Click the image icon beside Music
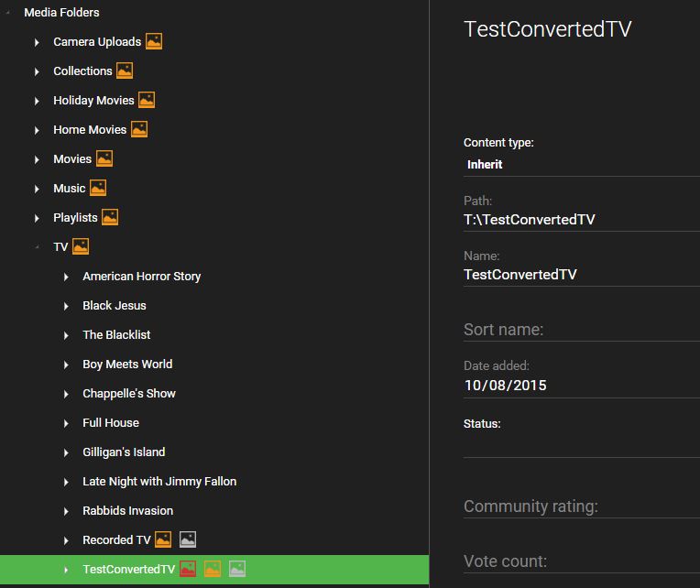Viewport: 700px width, 588px height. [x=98, y=188]
